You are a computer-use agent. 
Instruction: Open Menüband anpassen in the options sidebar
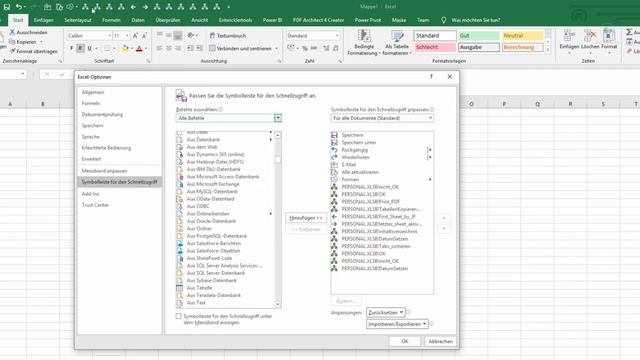point(104,171)
